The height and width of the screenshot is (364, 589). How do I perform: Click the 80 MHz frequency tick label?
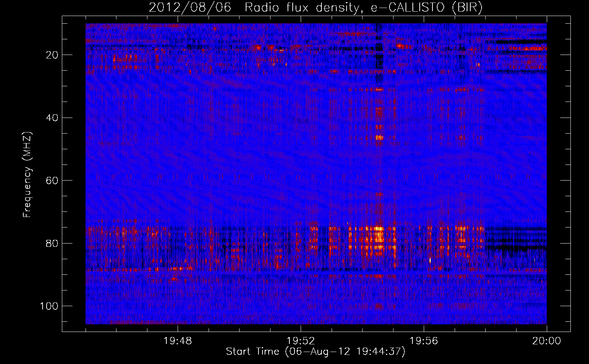[x=52, y=243]
